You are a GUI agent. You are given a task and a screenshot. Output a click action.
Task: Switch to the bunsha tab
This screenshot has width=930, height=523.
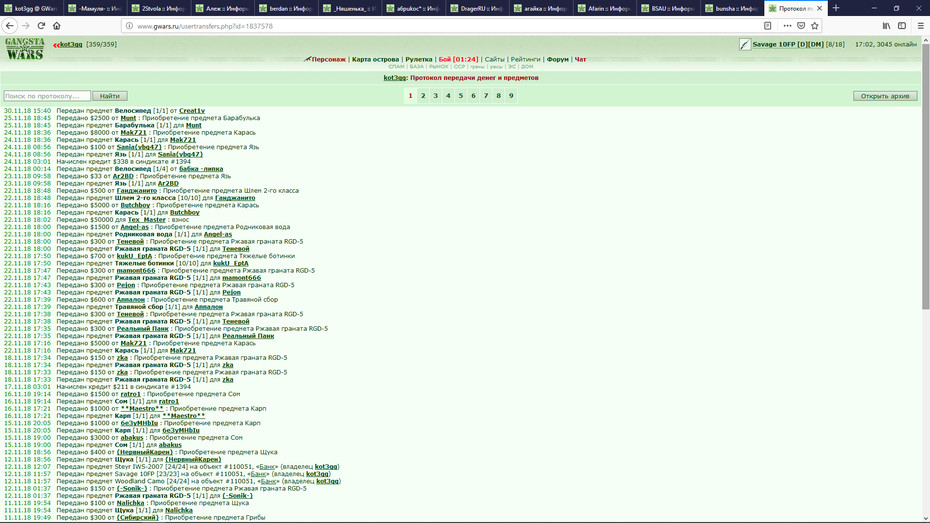click(731, 8)
